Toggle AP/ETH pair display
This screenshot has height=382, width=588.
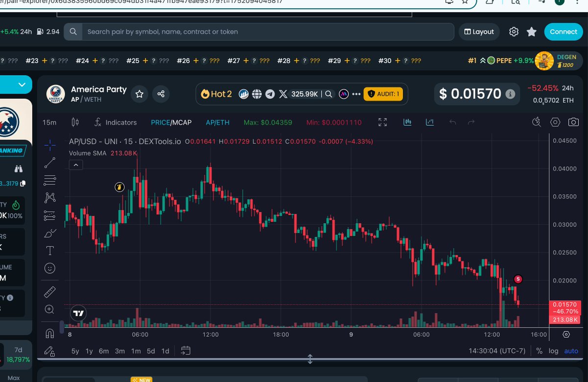coord(218,122)
